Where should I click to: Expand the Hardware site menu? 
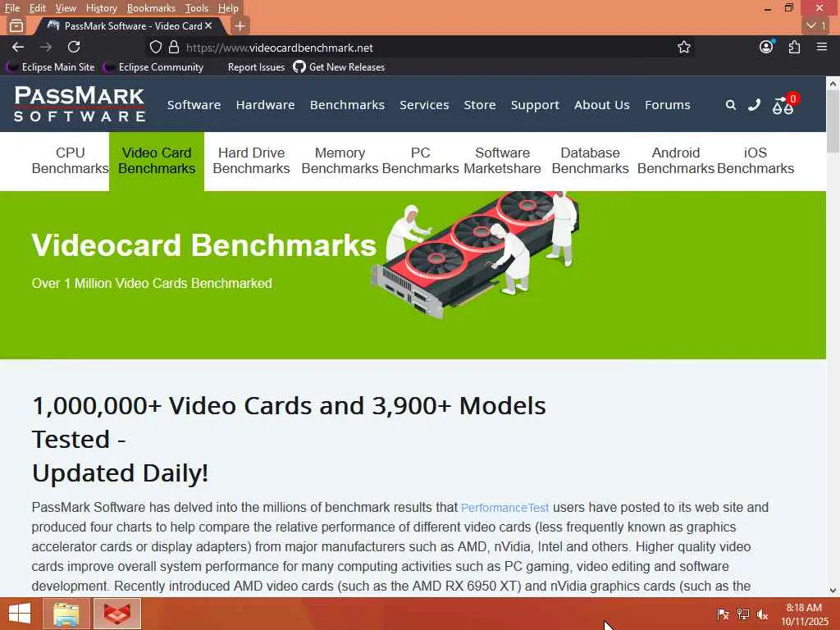click(x=265, y=105)
